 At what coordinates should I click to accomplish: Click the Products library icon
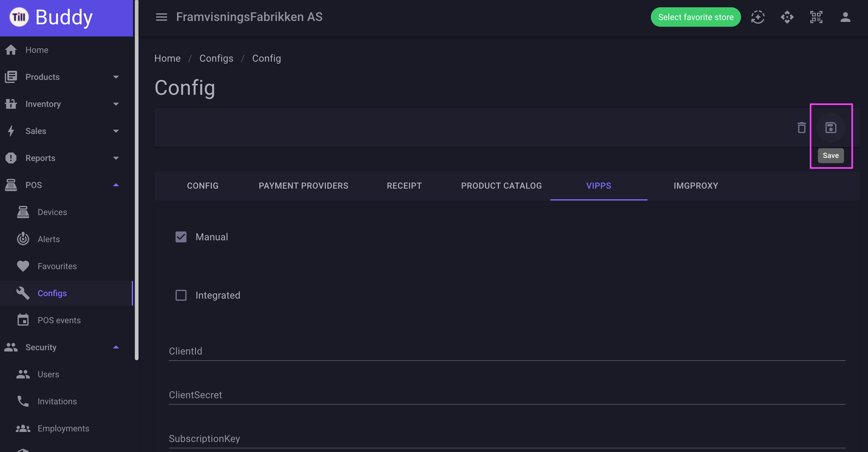(11, 77)
